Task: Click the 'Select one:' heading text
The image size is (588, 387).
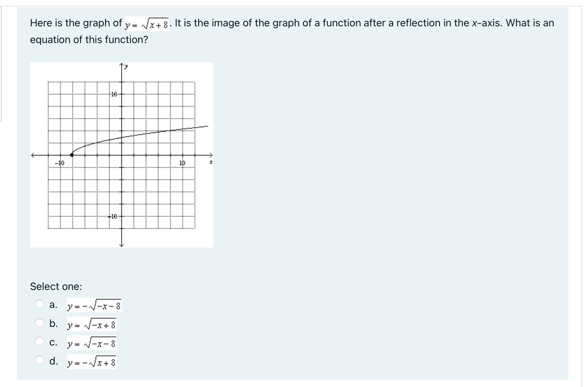Action: pos(56,286)
